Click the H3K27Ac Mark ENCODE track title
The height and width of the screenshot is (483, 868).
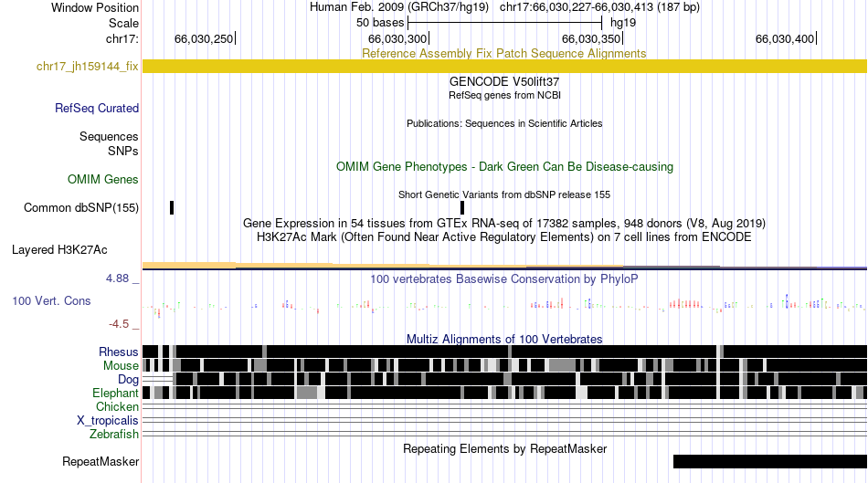[504, 237]
